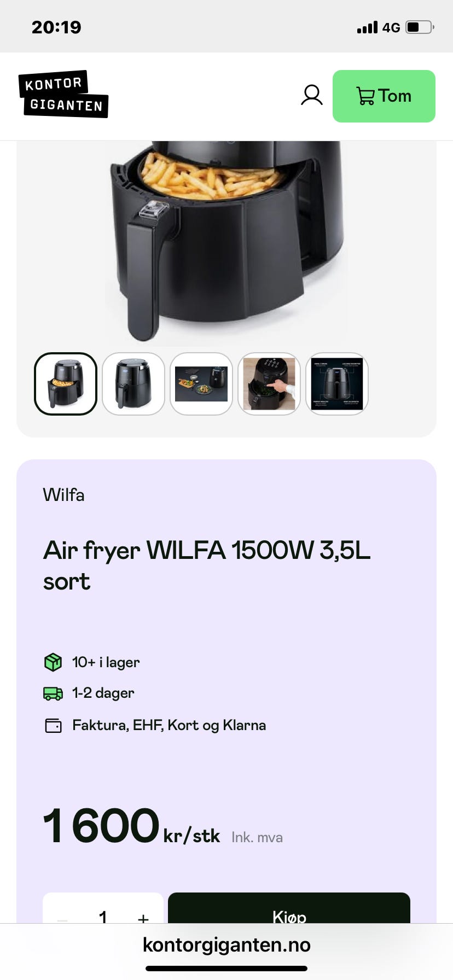Go to Kontor Giganten home logo

63,94
